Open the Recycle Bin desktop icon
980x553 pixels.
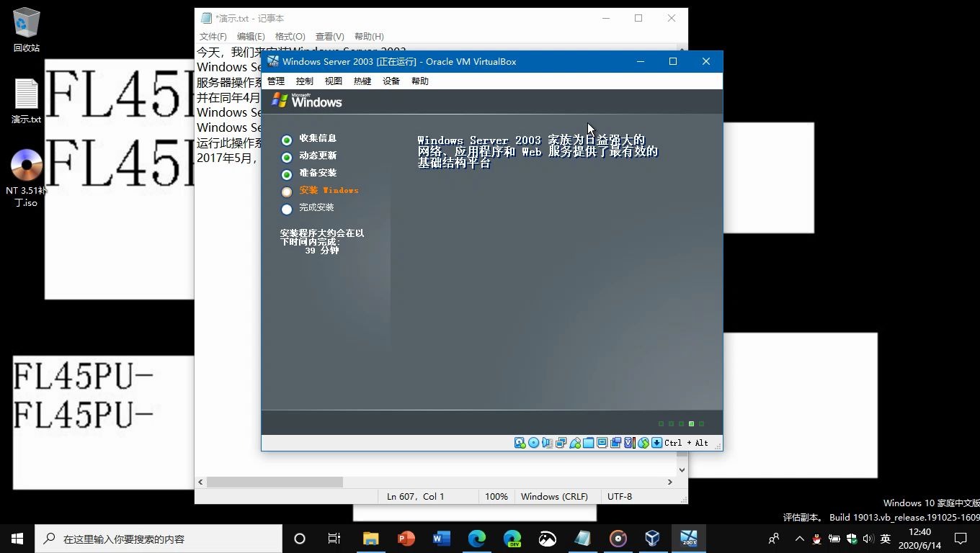point(27,30)
